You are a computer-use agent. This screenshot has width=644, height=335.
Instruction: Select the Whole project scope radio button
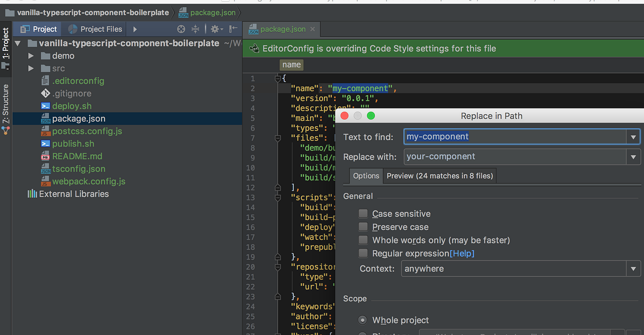click(x=362, y=320)
